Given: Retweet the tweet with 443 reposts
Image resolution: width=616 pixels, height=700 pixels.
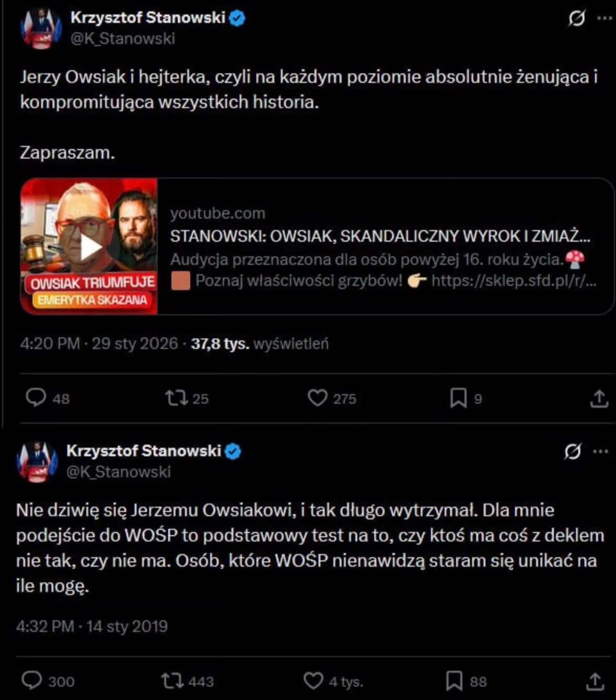Looking at the screenshot, I should tap(172, 681).
